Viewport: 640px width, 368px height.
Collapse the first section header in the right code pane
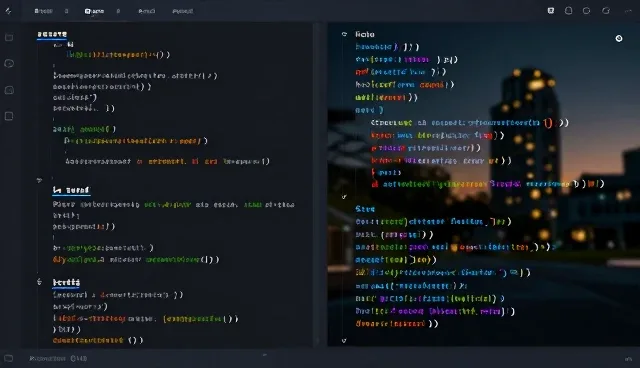coord(344,34)
